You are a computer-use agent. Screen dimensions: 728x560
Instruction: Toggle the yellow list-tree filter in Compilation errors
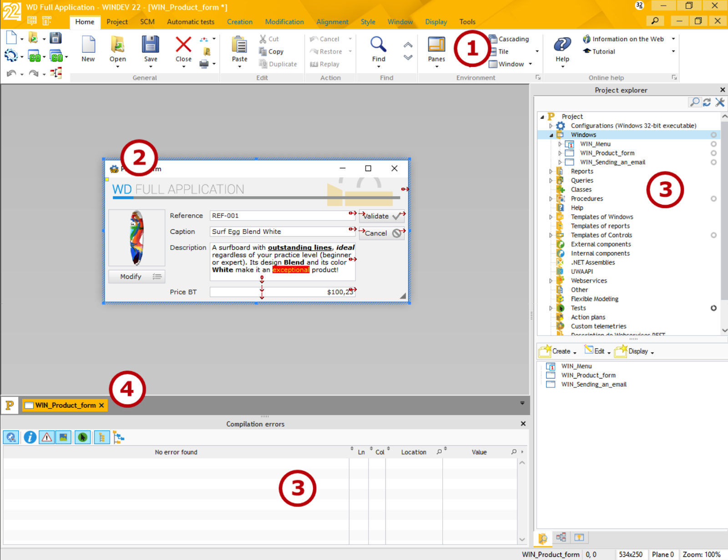101,437
